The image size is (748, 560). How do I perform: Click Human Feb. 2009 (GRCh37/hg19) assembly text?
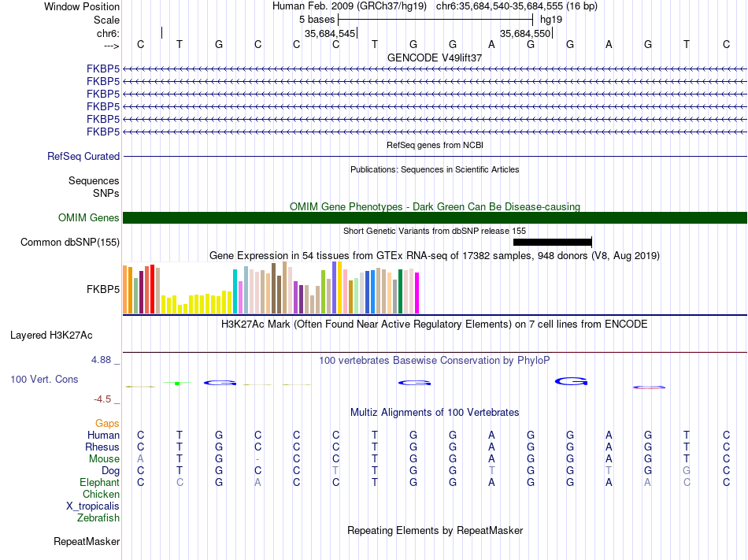coord(349,6)
